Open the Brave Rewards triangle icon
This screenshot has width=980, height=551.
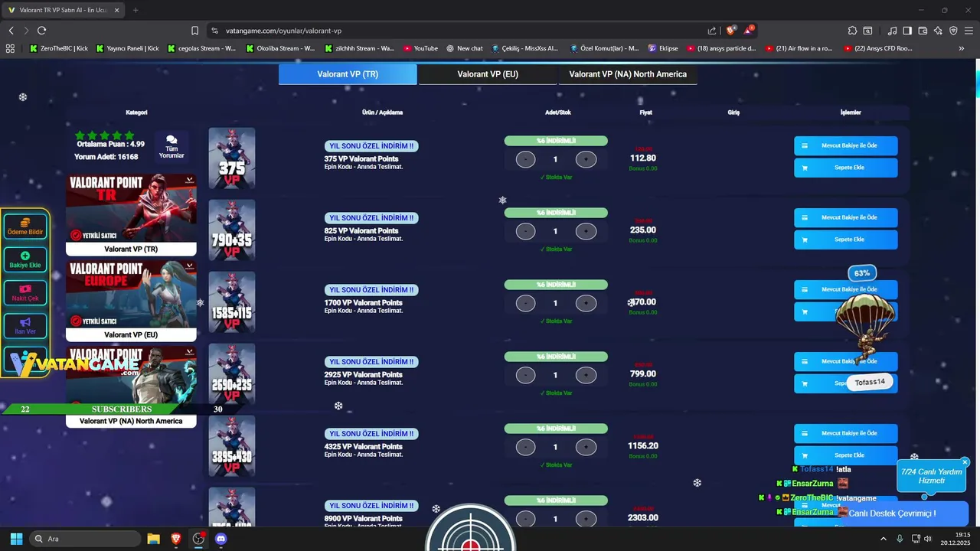(x=750, y=31)
